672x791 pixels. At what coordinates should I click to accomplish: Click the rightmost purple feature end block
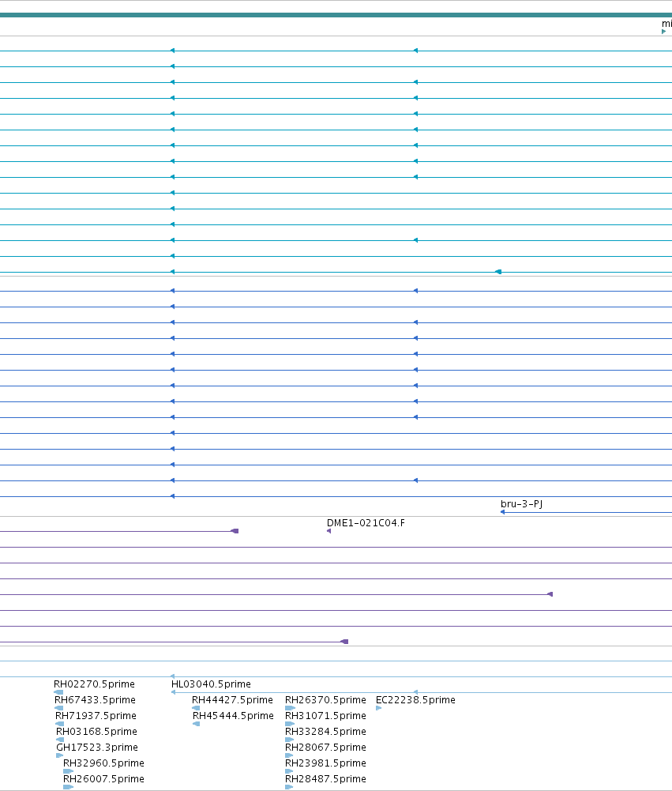coord(550,594)
